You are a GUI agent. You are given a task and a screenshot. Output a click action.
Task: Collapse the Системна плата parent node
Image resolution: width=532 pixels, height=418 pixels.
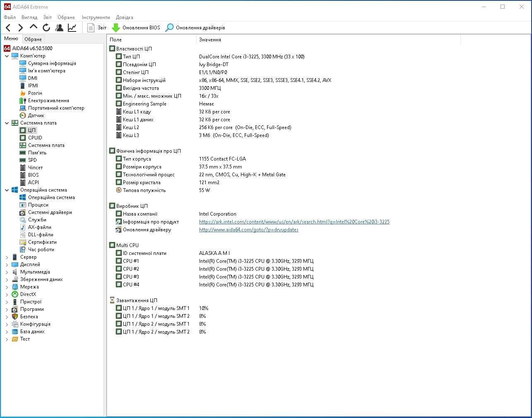(x=7, y=123)
